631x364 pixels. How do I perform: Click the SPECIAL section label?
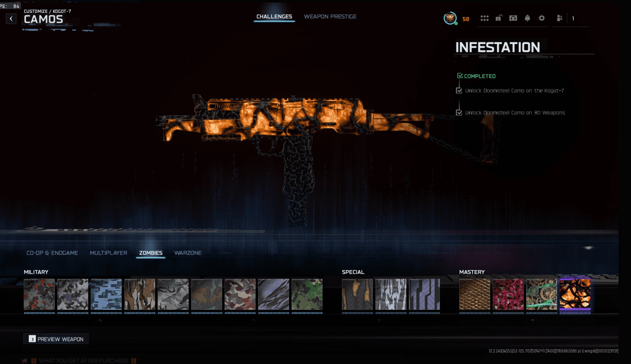[353, 272]
